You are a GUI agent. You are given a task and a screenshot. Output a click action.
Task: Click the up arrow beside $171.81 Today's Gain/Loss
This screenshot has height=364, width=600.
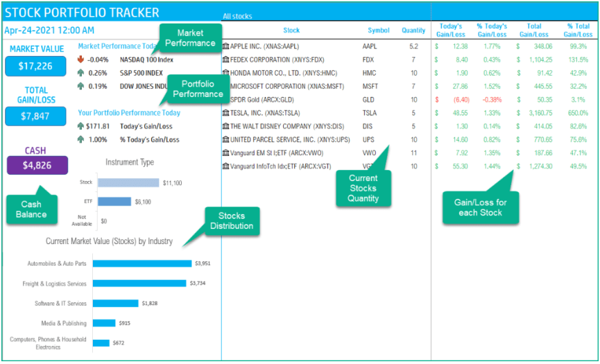(80, 126)
